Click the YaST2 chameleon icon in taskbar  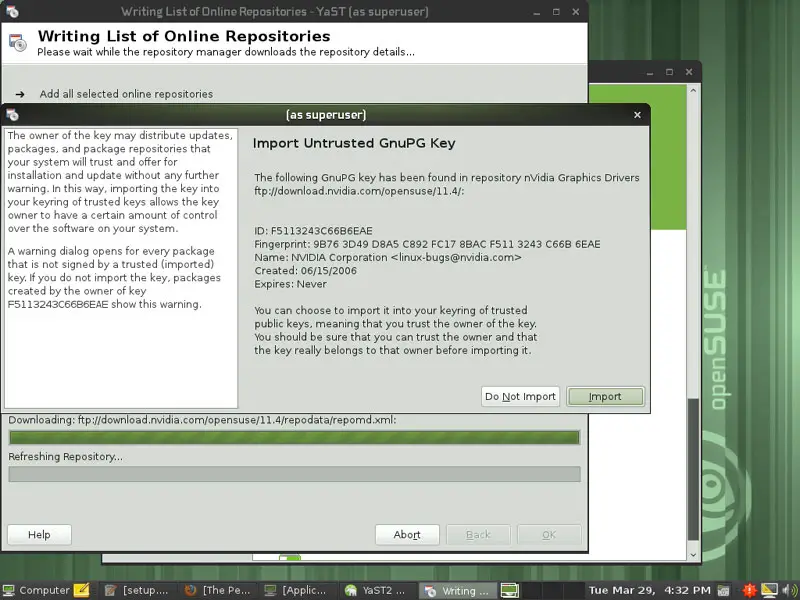coord(351,590)
